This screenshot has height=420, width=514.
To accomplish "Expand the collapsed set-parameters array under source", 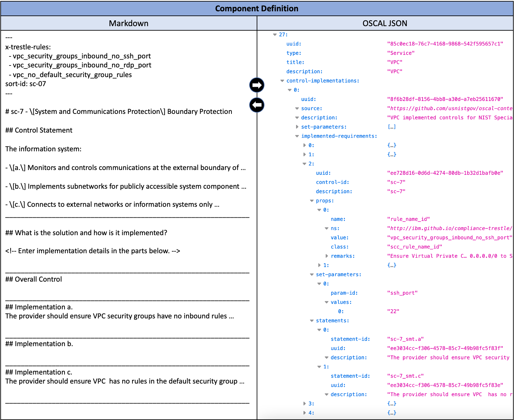I will click(x=297, y=127).
